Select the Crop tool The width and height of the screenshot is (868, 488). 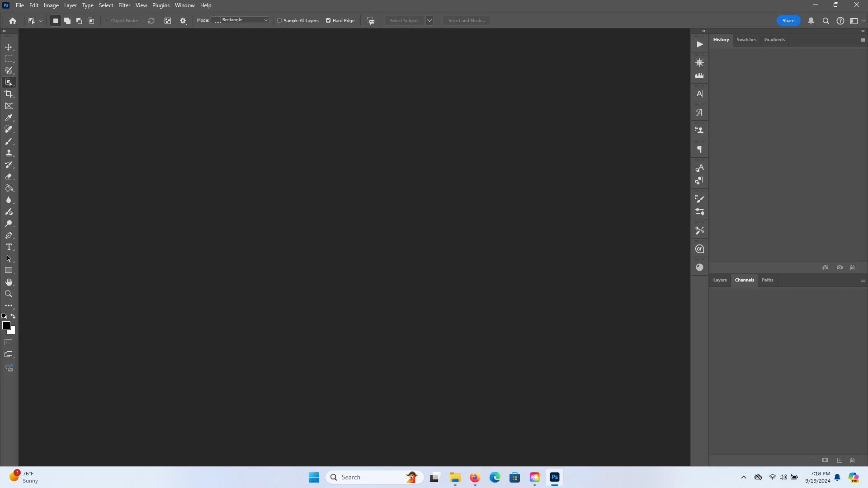pyautogui.click(x=9, y=94)
